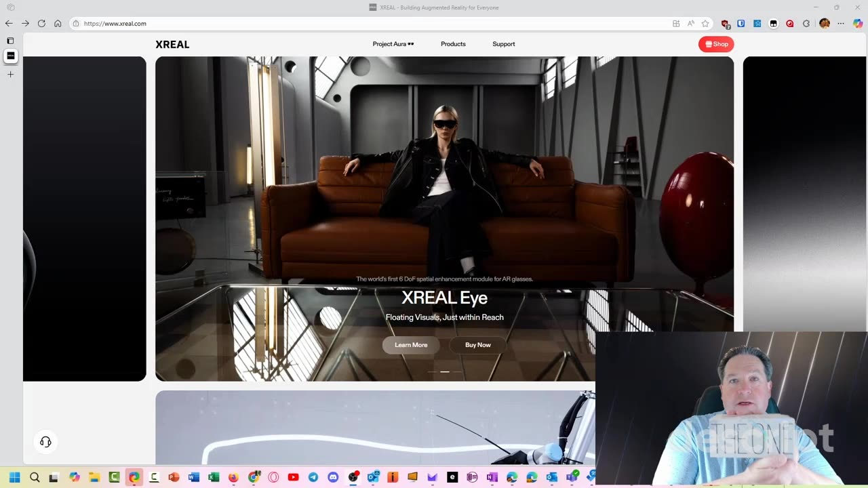
Task: Open Discord from the taskbar
Action: point(333,477)
